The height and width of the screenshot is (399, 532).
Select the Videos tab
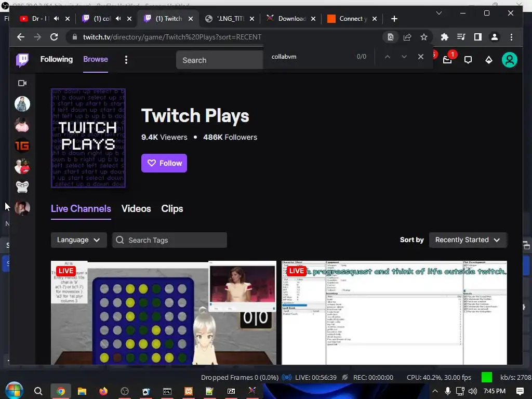click(x=136, y=209)
